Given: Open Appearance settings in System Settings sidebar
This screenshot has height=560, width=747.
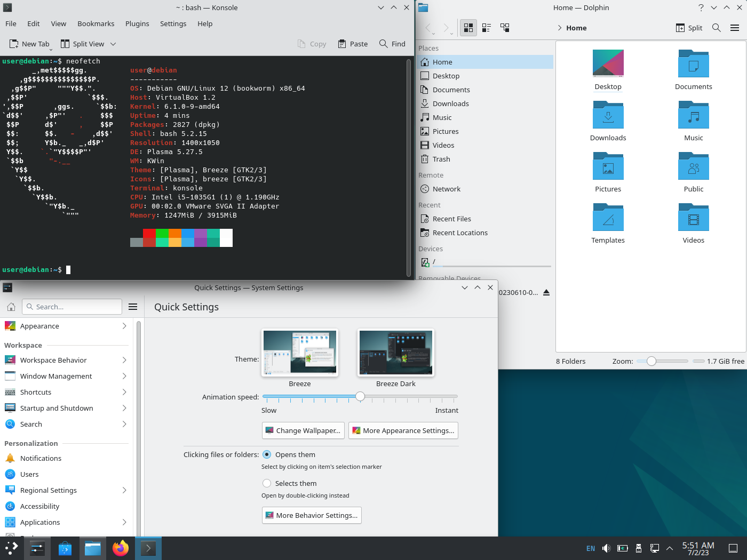Looking at the screenshot, I should point(39,326).
